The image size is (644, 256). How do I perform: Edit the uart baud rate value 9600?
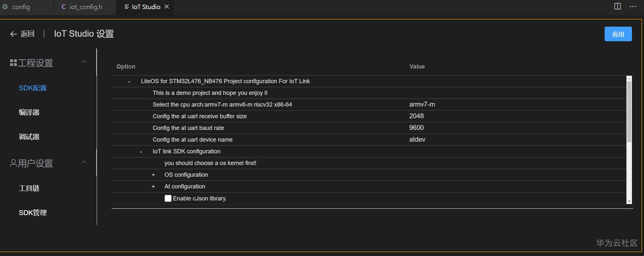[417, 128]
